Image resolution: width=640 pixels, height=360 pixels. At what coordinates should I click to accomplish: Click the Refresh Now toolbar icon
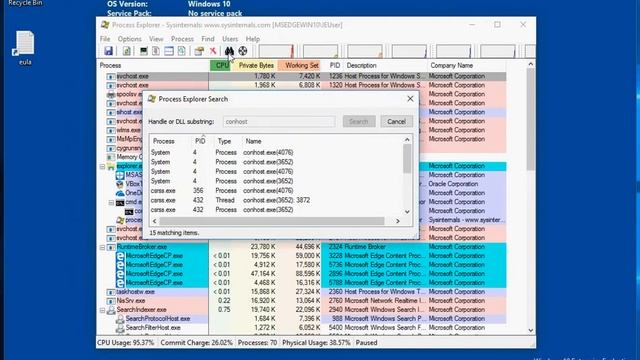[127, 51]
